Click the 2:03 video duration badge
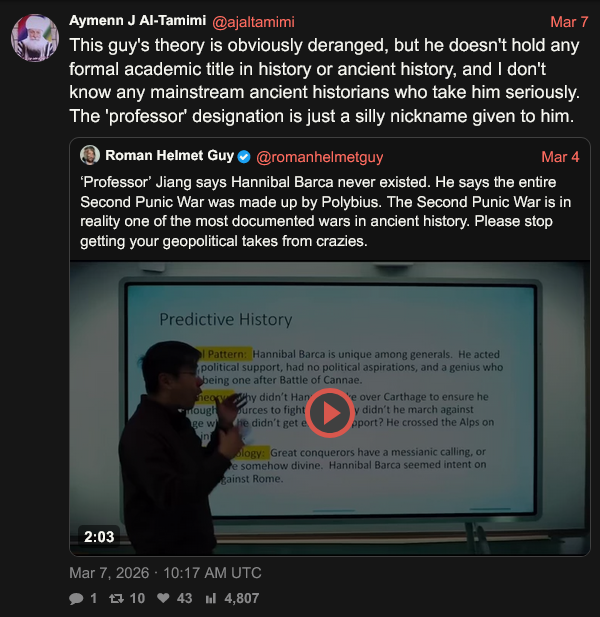The image size is (600, 617). click(x=99, y=537)
